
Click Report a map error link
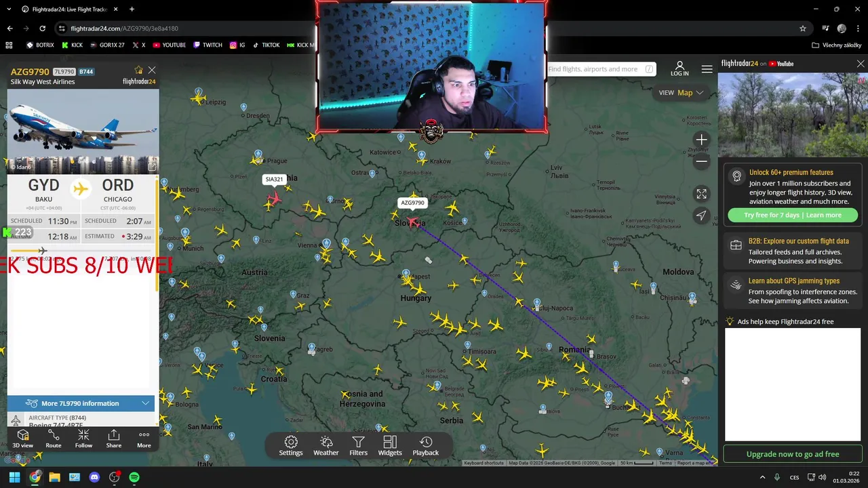(x=695, y=463)
